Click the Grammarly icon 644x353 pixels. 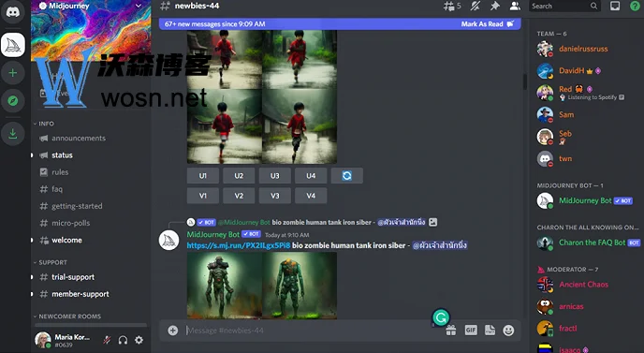click(x=441, y=317)
